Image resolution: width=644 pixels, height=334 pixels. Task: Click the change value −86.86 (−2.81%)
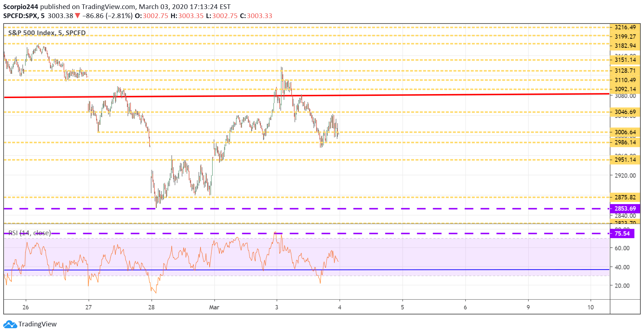point(107,16)
